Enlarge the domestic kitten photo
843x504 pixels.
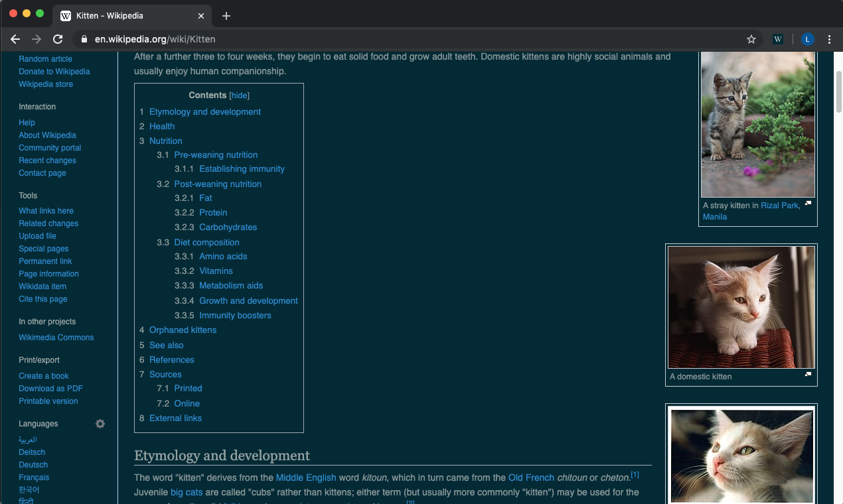[x=807, y=375]
